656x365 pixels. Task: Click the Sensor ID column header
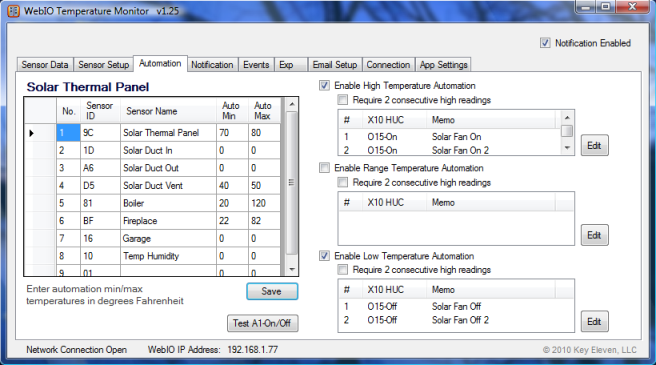(100, 111)
